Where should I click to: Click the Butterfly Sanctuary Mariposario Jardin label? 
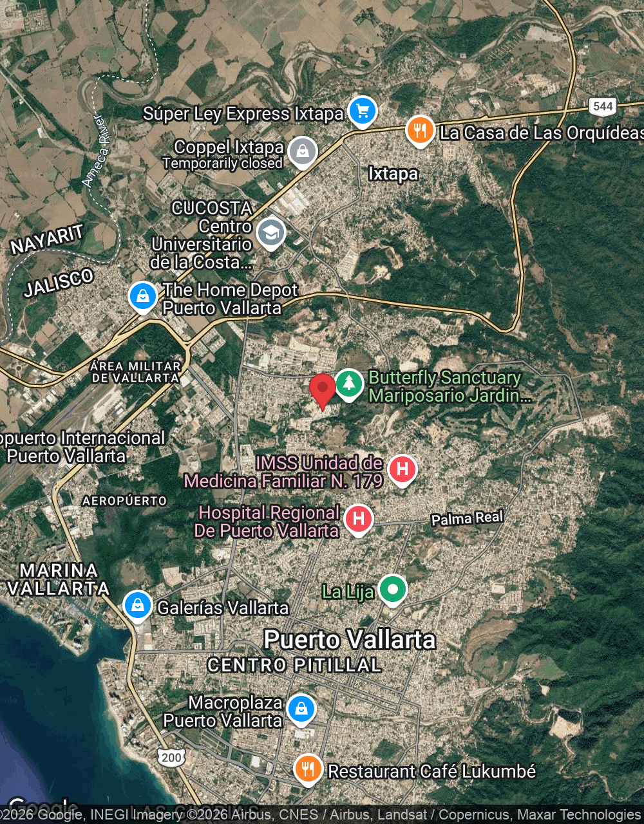[x=450, y=386]
